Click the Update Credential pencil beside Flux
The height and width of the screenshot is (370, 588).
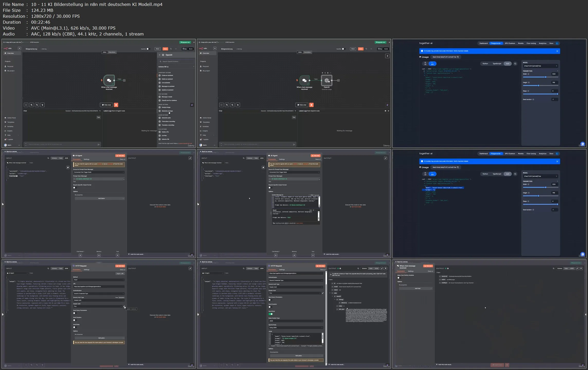[x=124, y=306]
